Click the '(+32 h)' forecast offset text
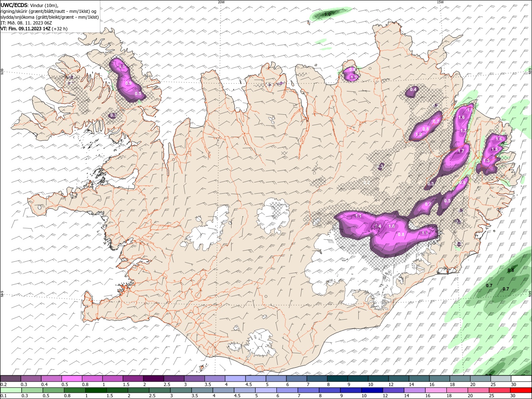This screenshot has height=399, width=532. pos(59,29)
